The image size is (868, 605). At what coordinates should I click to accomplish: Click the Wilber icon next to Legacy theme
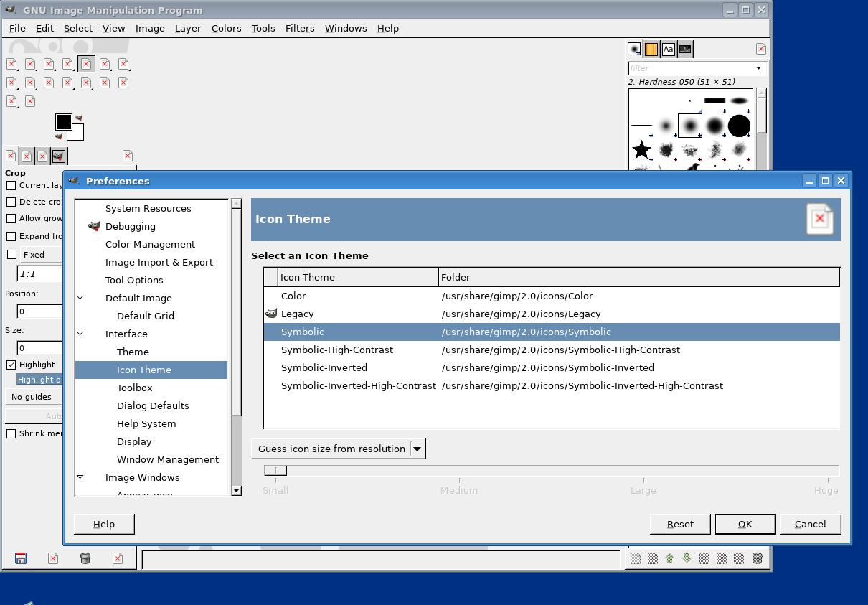click(271, 314)
